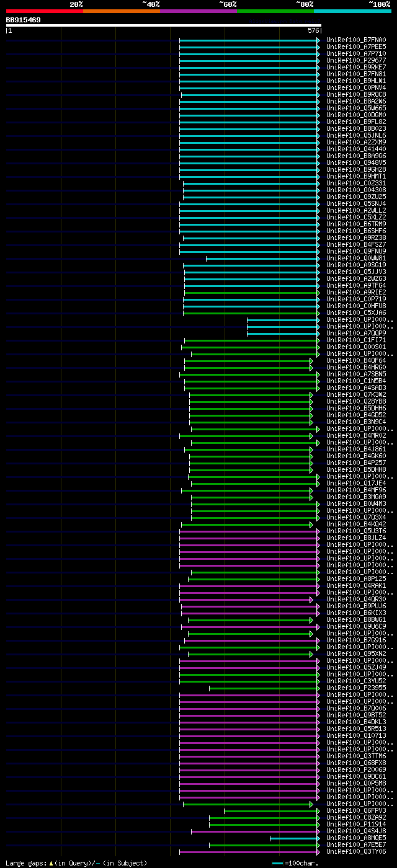
Task: Select the UniRef100_Q948V5 label
Action: point(356,163)
